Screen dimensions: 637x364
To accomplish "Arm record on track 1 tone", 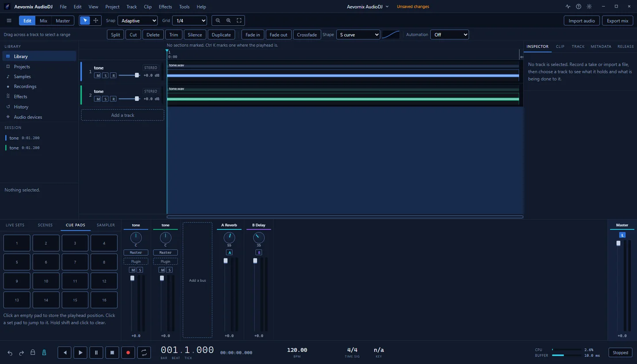I will point(113,76).
